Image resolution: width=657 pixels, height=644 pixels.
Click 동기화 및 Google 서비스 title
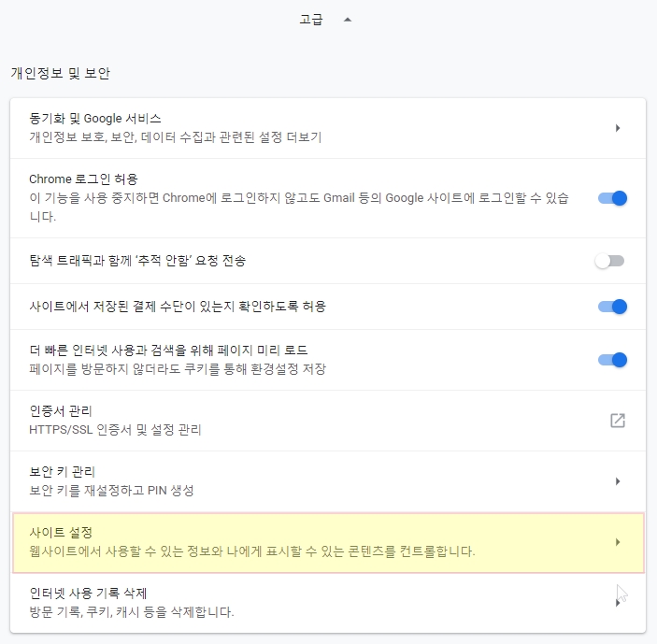95,119
